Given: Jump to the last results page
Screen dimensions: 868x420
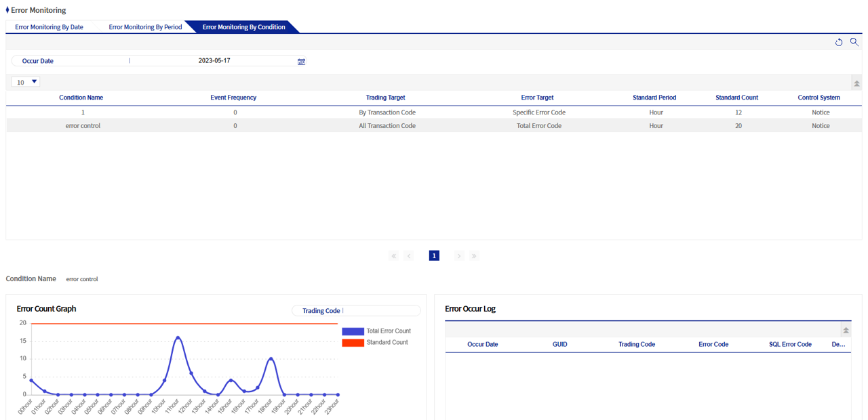Looking at the screenshot, I should 474,256.
